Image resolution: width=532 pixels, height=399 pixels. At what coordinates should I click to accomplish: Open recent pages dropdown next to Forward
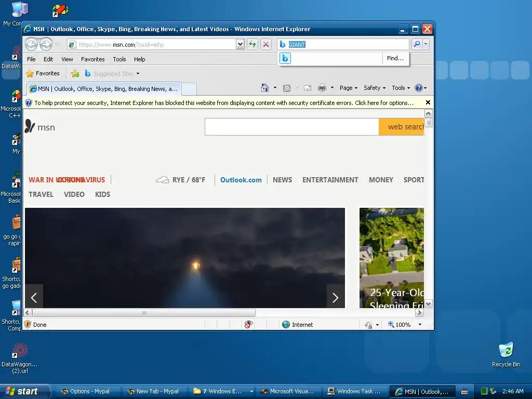[x=57, y=45]
